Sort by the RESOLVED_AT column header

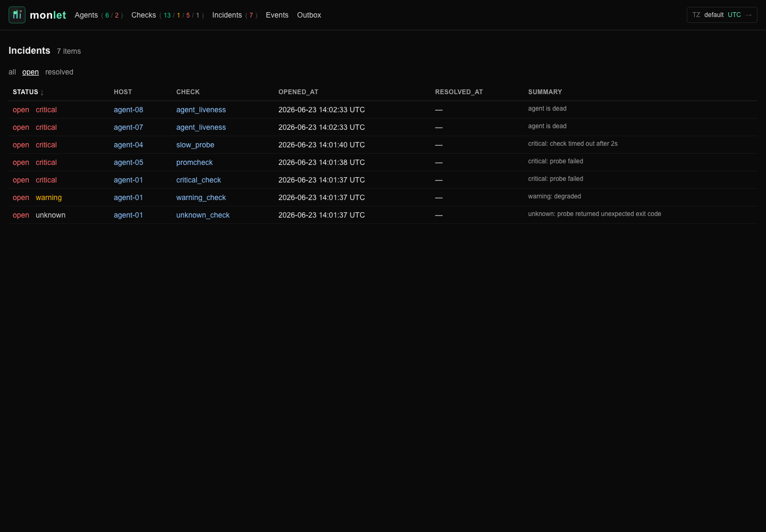click(x=459, y=92)
